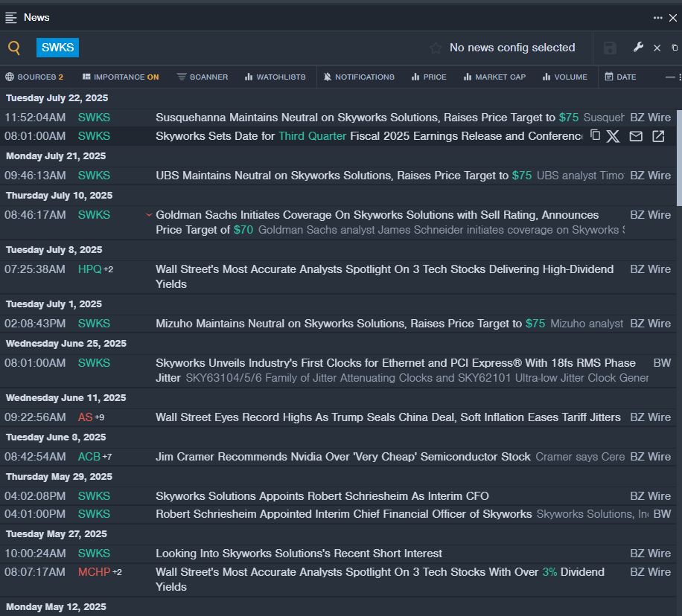
Task: Click the Tuesday July 22, 2025 date header
Action: coord(57,98)
